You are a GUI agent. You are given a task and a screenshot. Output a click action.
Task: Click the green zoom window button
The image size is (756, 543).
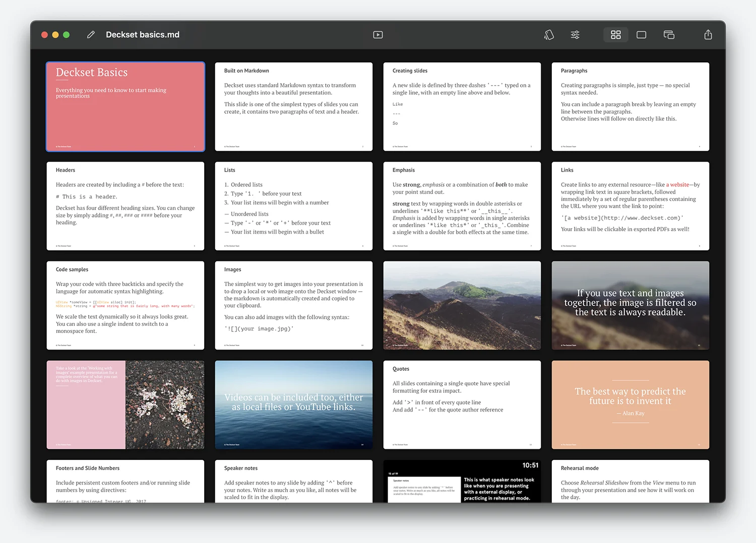[x=66, y=35]
